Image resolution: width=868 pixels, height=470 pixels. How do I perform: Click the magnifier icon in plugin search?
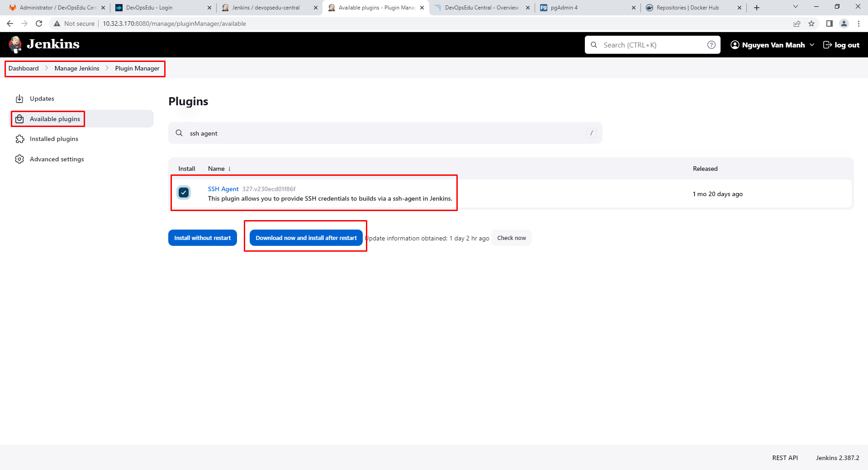179,133
